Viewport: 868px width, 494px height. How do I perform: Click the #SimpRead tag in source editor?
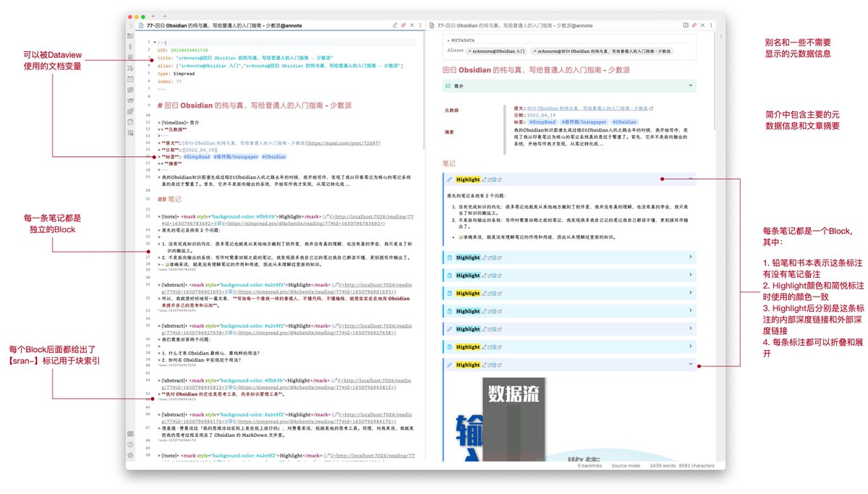(x=197, y=156)
